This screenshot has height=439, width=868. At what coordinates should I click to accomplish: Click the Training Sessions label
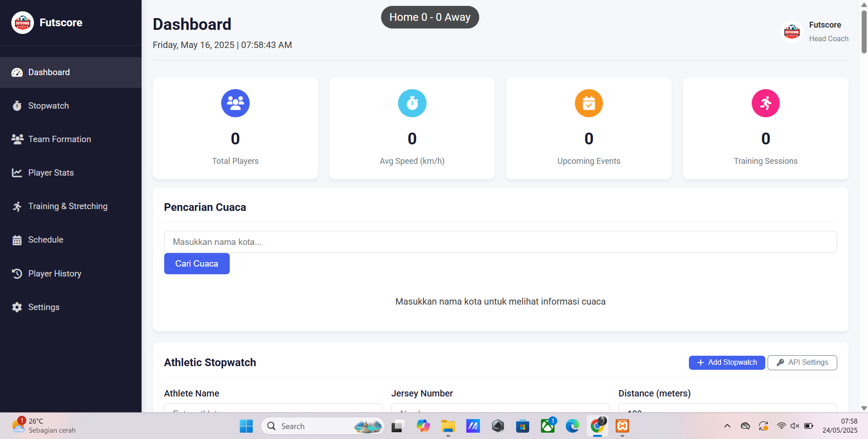tap(766, 161)
